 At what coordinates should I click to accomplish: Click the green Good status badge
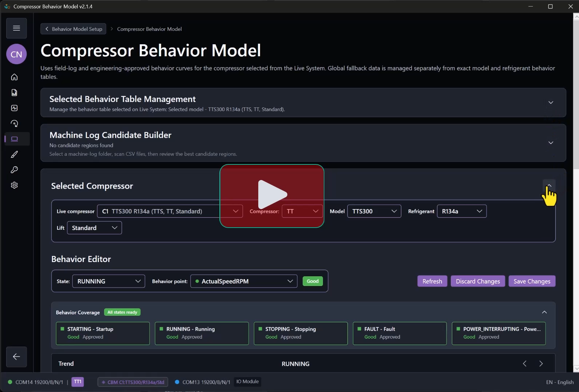pos(312,281)
